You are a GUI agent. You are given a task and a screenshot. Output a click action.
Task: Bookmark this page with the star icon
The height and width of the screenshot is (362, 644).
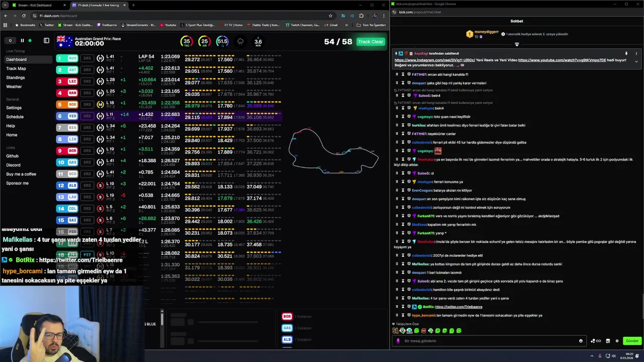click(330, 16)
